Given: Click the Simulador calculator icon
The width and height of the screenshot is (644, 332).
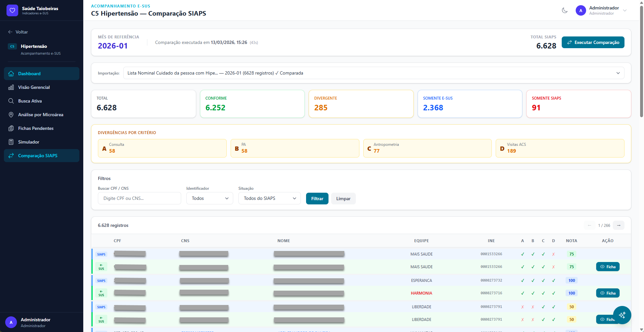Looking at the screenshot, I should pyautogui.click(x=11, y=142).
